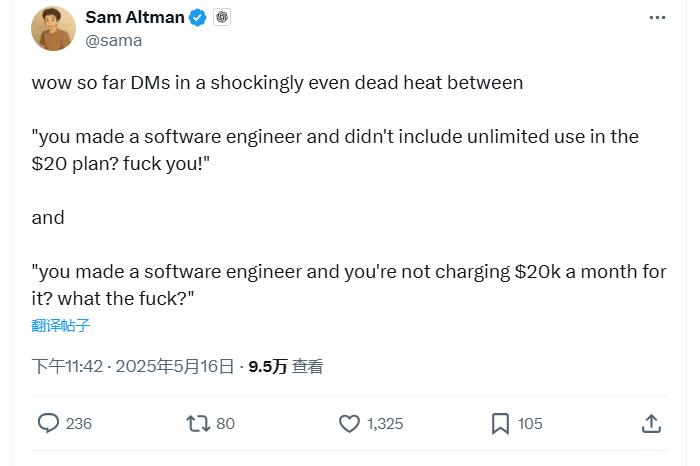The width and height of the screenshot is (700, 466).
Task: Open Sam Altman's profile avatar
Action: coord(53,28)
